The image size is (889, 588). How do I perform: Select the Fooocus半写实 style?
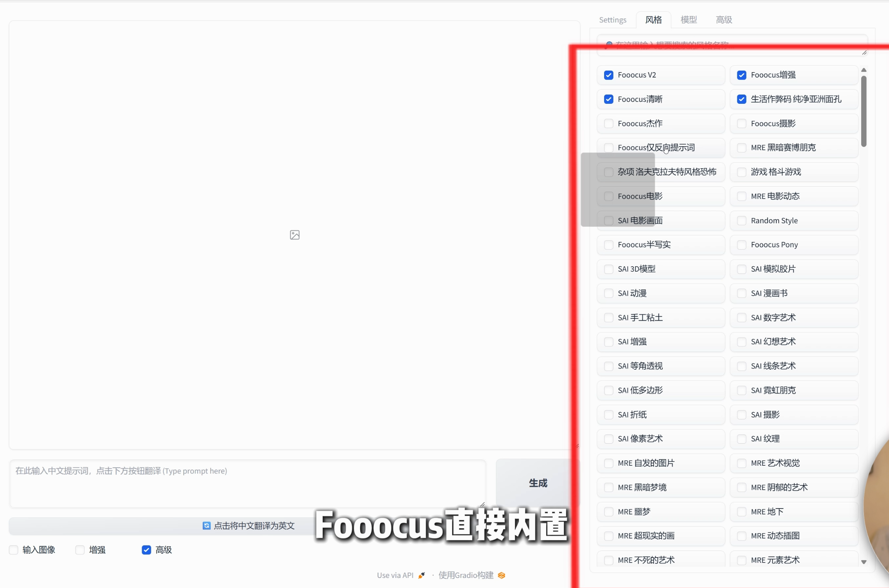click(x=609, y=245)
